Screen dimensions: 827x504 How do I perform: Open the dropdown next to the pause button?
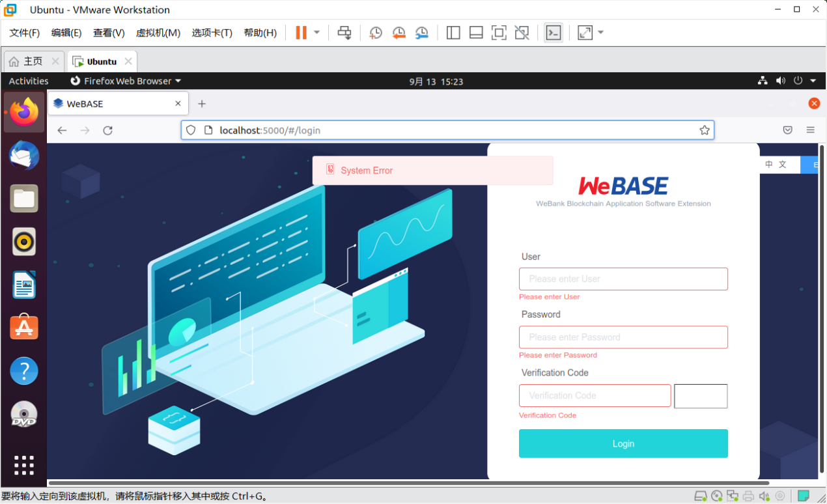pos(316,33)
